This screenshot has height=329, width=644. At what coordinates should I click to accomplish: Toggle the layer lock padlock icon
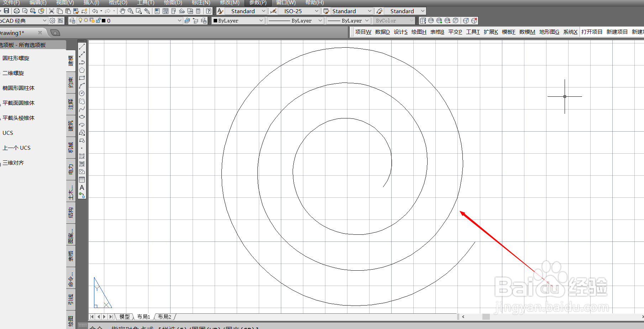tap(98, 21)
